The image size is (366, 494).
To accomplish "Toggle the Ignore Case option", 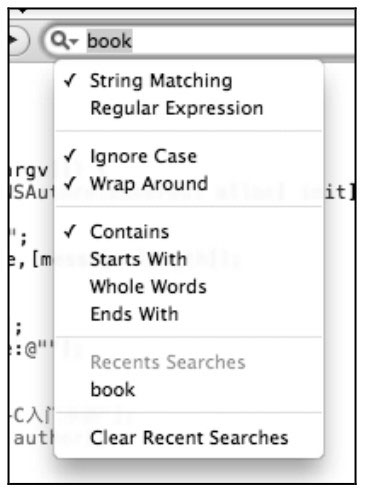I will click(144, 156).
